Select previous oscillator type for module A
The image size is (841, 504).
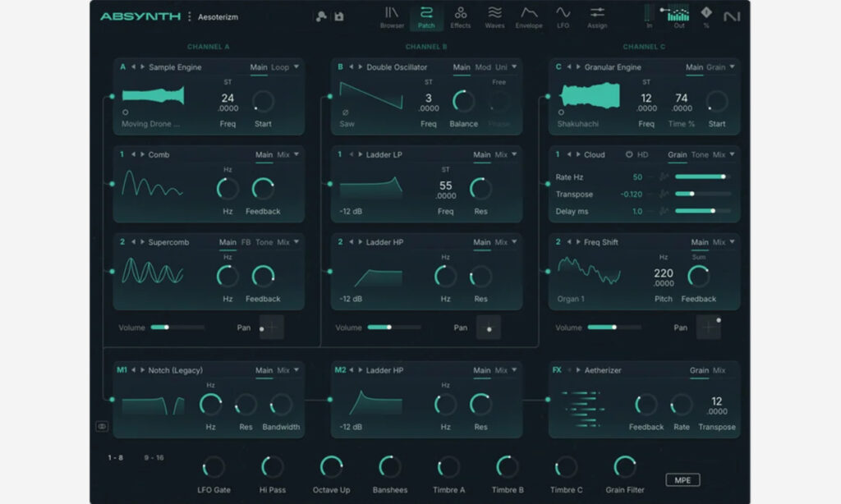coord(134,67)
